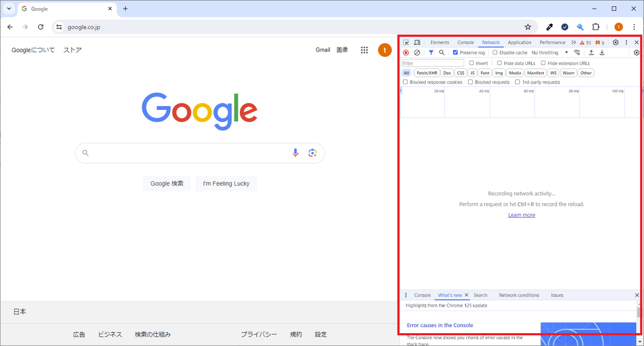The image size is (644, 346).
Task: Search by image with Google Lens icon
Action: point(312,153)
